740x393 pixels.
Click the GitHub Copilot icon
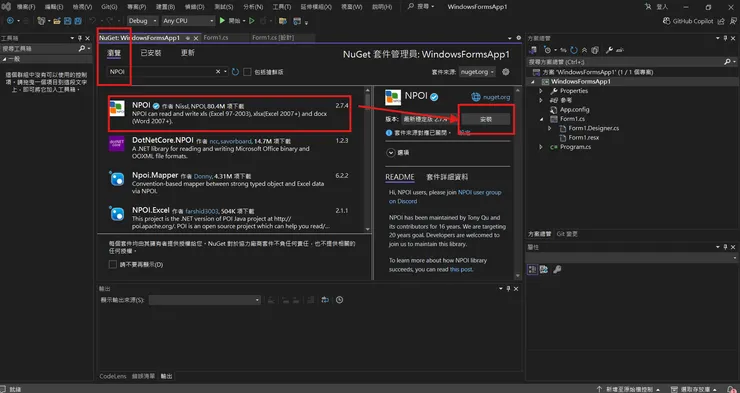666,21
